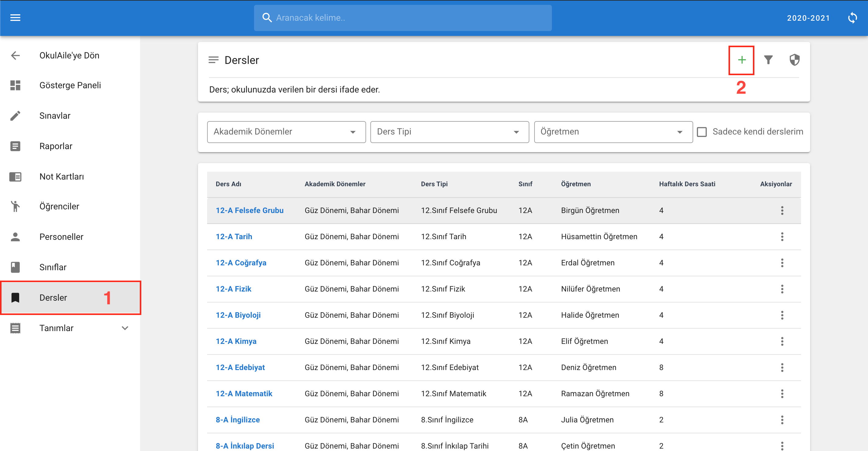Open Personeller in sidebar
Viewport: 868px width, 451px height.
pyautogui.click(x=61, y=236)
